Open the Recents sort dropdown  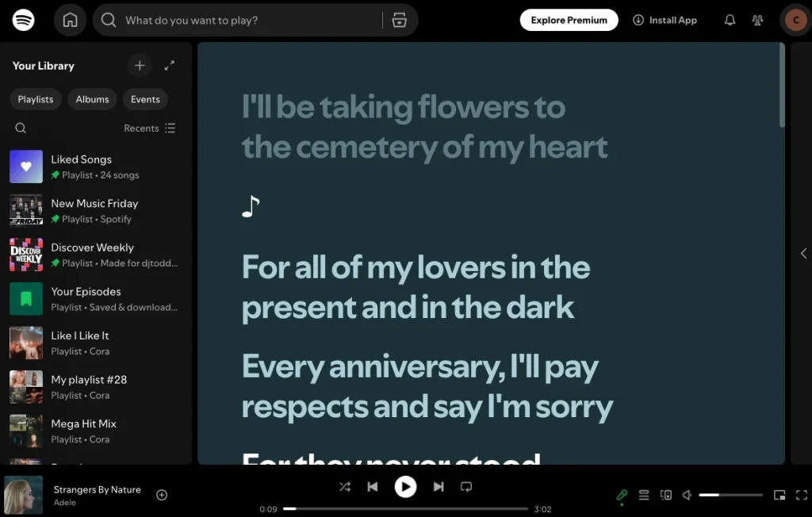tap(149, 128)
